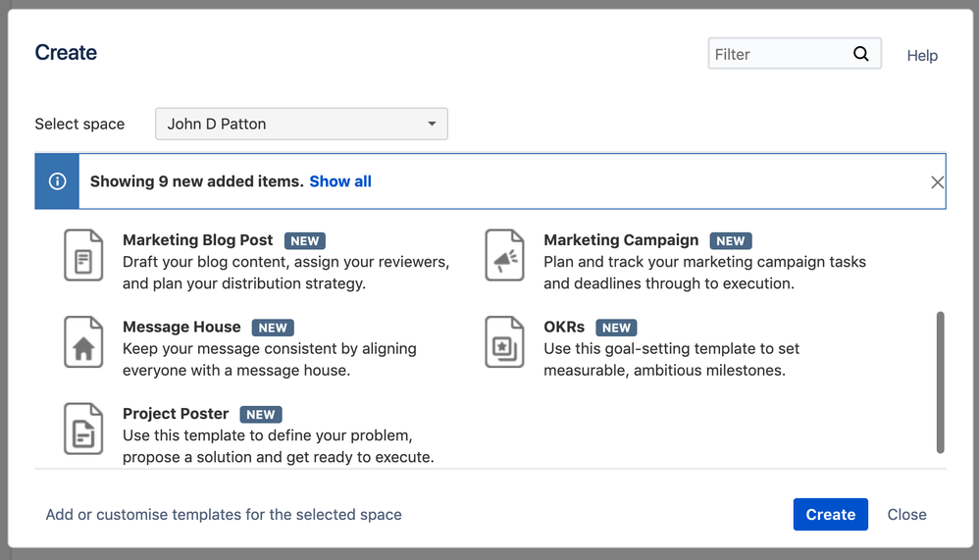
Task: Open the Help link
Action: 922,56
